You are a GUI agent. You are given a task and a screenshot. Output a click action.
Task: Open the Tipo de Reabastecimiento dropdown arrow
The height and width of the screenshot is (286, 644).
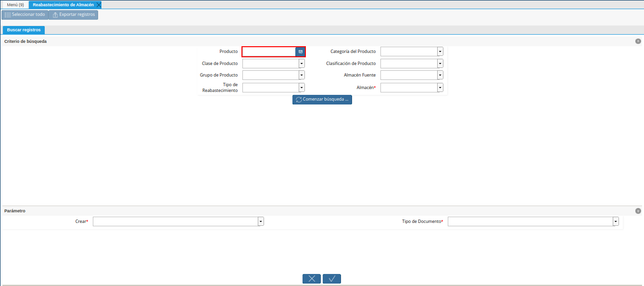point(302,88)
